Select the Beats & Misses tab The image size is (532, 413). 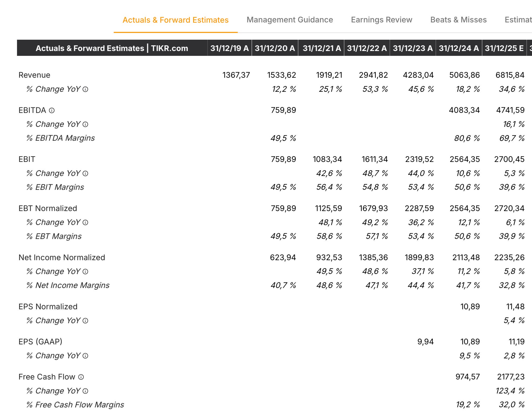pos(458,20)
